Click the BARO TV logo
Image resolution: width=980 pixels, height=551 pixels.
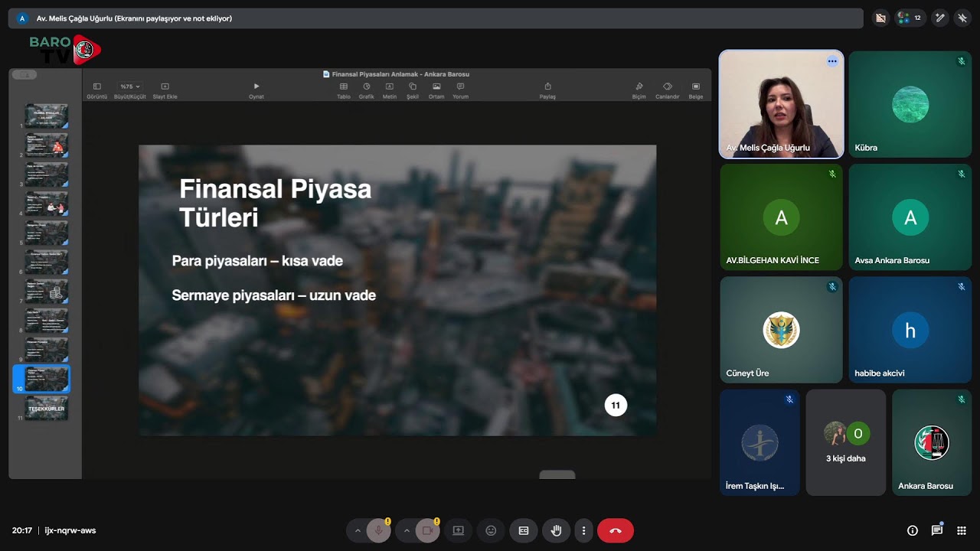pyautogui.click(x=64, y=50)
